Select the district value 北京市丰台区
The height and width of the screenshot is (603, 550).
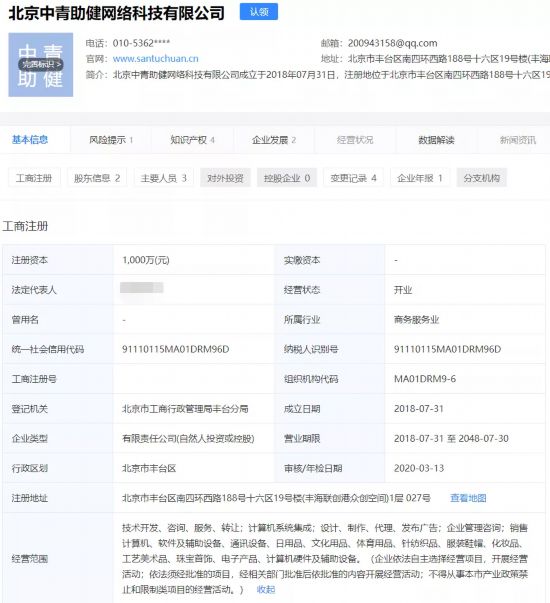pos(149,468)
